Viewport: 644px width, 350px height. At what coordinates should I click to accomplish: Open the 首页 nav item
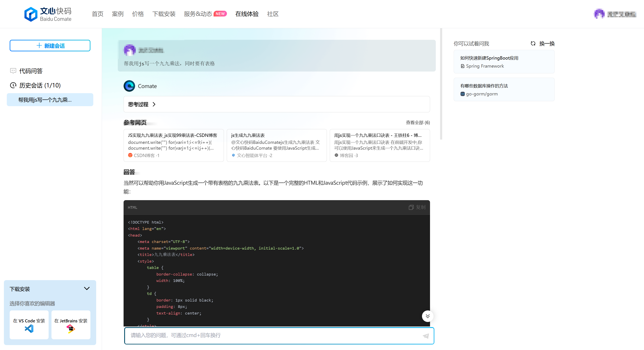(x=97, y=14)
